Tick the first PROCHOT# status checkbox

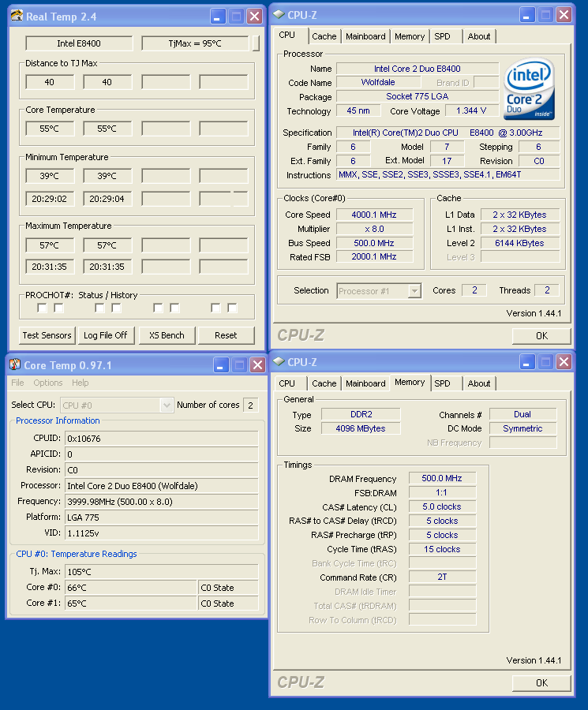coord(42,308)
